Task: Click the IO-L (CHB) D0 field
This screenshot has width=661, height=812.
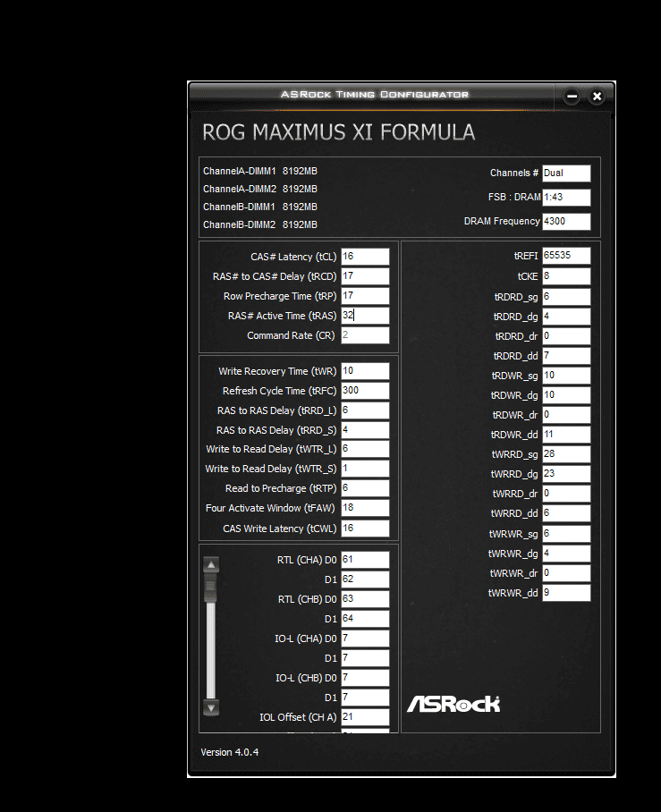Action: coord(365,677)
